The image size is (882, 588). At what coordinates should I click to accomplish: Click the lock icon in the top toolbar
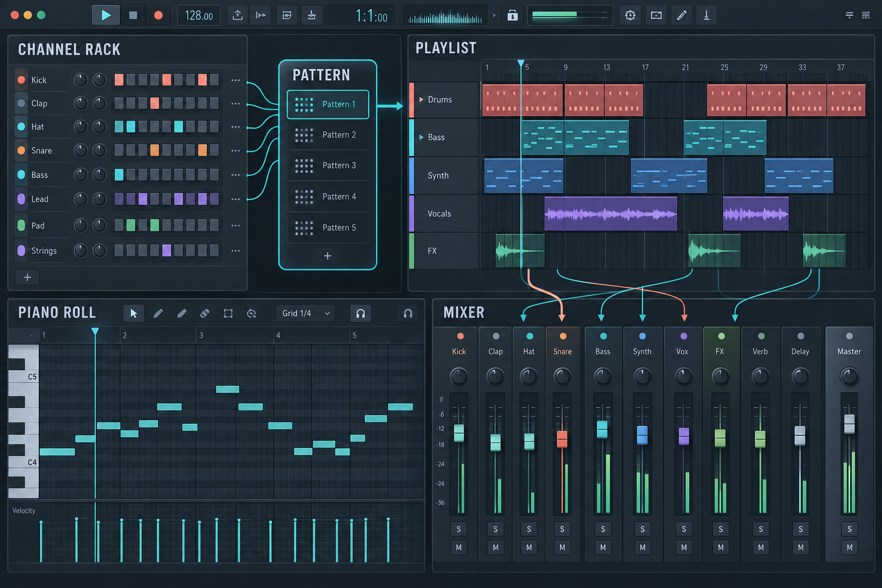(x=513, y=16)
